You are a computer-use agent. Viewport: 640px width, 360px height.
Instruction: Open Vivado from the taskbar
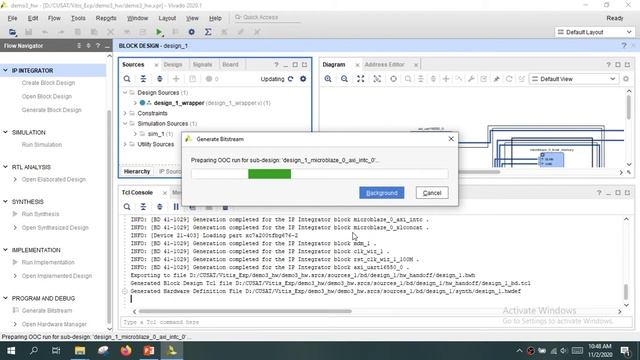click(x=172, y=351)
